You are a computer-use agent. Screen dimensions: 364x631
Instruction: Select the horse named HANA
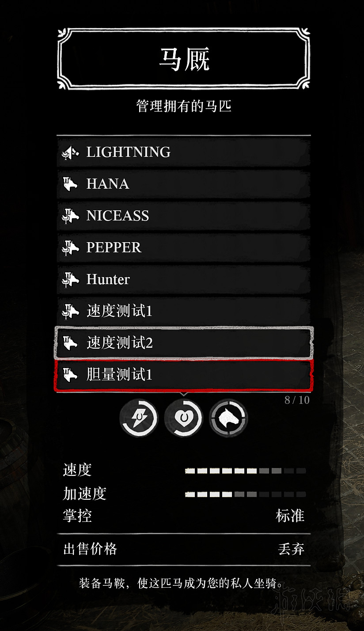[x=183, y=184]
